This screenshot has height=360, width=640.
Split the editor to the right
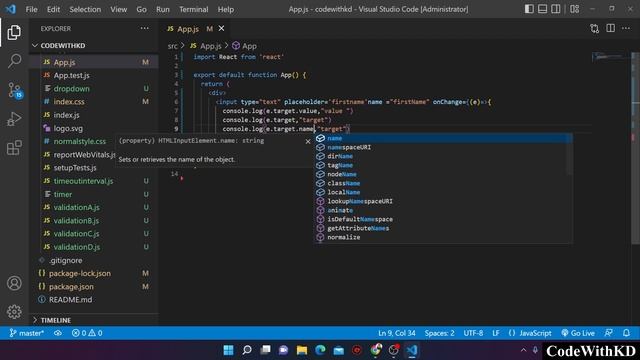[610, 28]
